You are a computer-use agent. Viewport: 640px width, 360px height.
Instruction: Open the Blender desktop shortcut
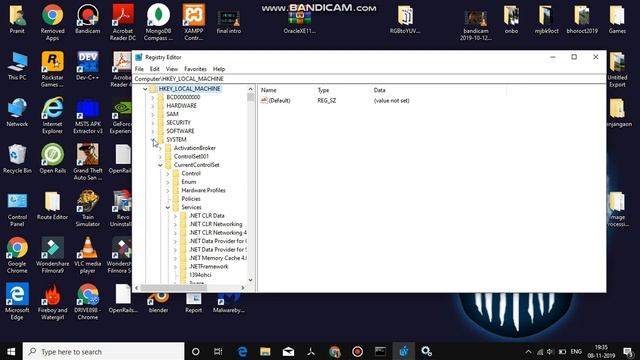158,303
